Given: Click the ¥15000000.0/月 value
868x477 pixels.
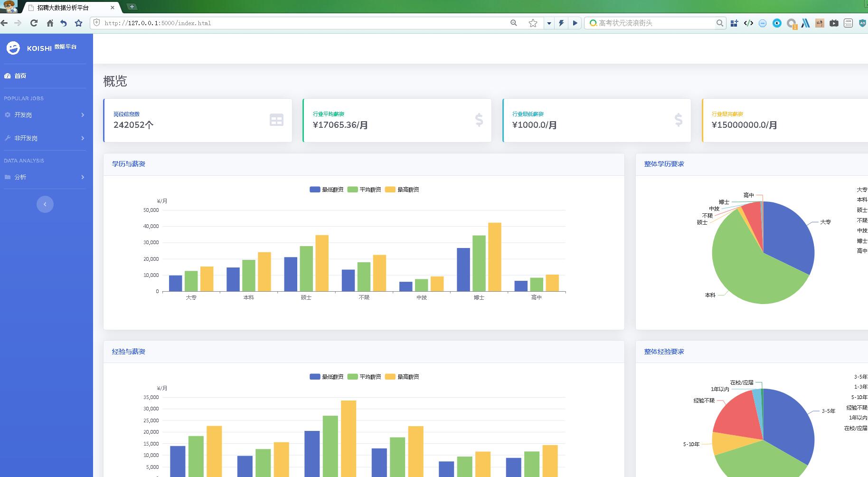Looking at the screenshot, I should click(x=745, y=125).
